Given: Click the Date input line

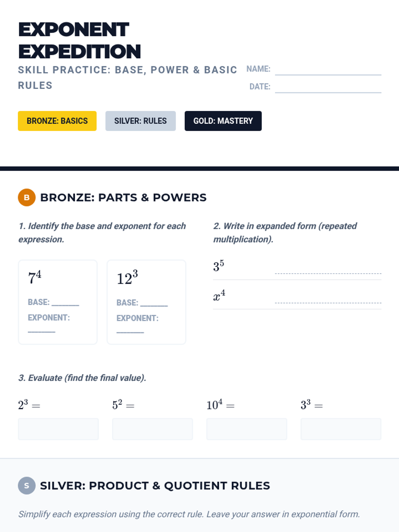Looking at the screenshot, I should pyautogui.click(x=328, y=87).
